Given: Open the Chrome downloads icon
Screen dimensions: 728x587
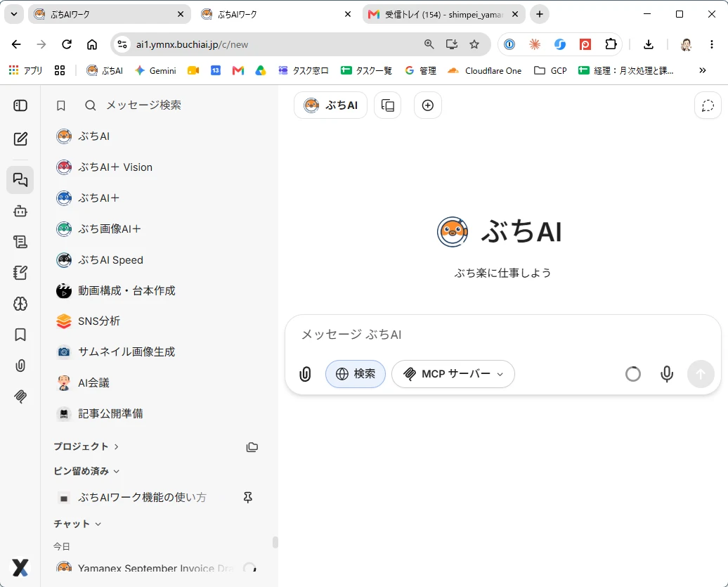Looking at the screenshot, I should tap(649, 44).
